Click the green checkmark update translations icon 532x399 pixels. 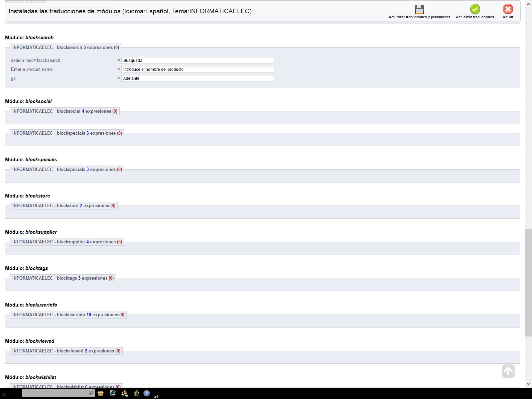point(475,9)
